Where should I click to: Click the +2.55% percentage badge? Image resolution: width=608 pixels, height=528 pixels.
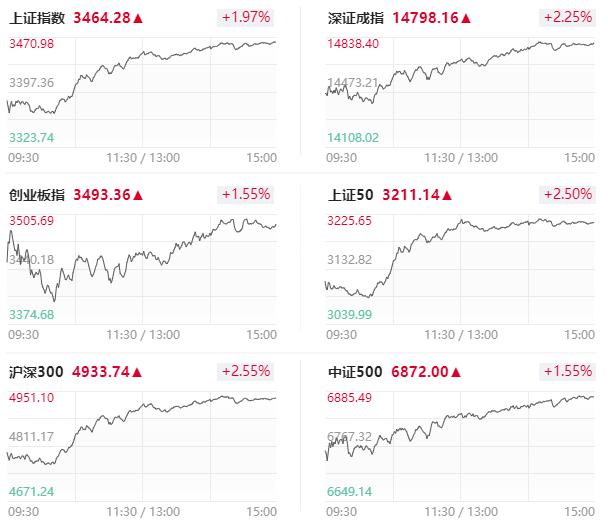coord(246,371)
